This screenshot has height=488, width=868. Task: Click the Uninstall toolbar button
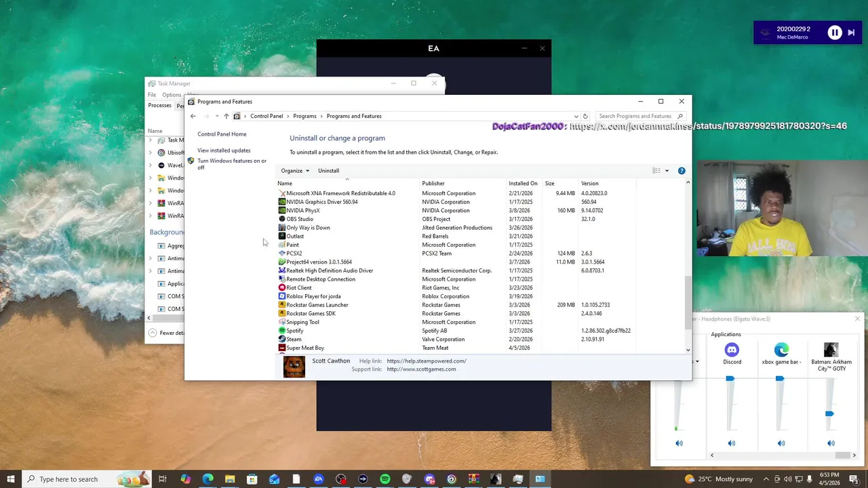coord(328,171)
